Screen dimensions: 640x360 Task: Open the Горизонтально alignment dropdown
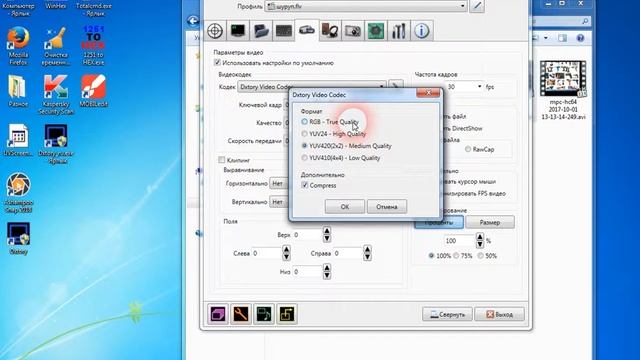279,184
